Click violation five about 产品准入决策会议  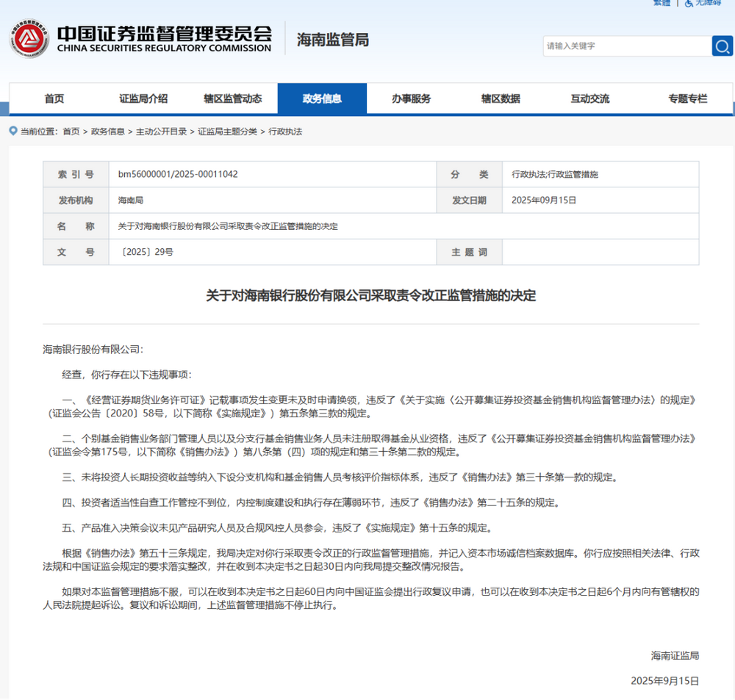pyautogui.click(x=278, y=528)
